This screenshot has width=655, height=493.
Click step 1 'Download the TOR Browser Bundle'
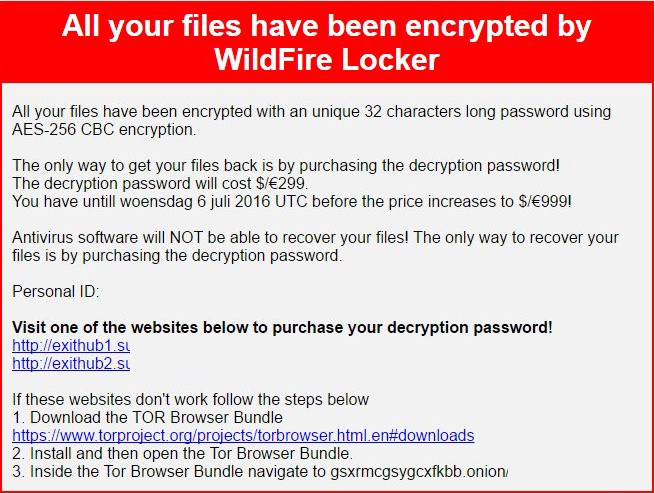[147, 418]
